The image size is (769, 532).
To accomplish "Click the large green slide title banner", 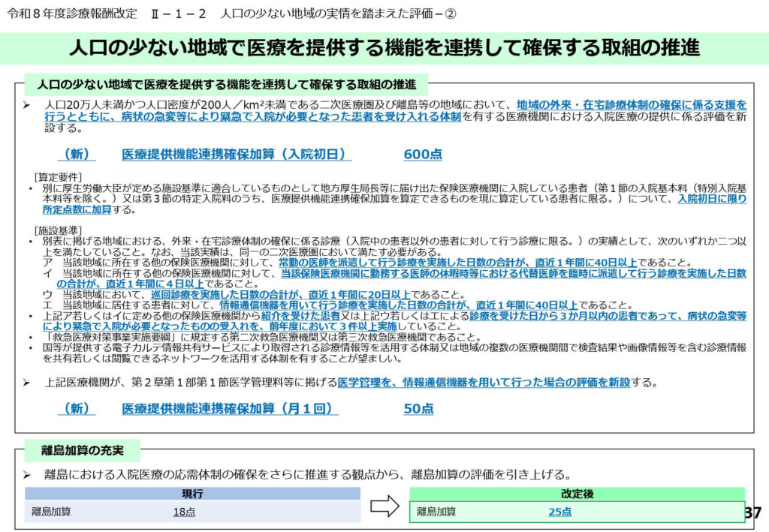I will pos(384,48).
